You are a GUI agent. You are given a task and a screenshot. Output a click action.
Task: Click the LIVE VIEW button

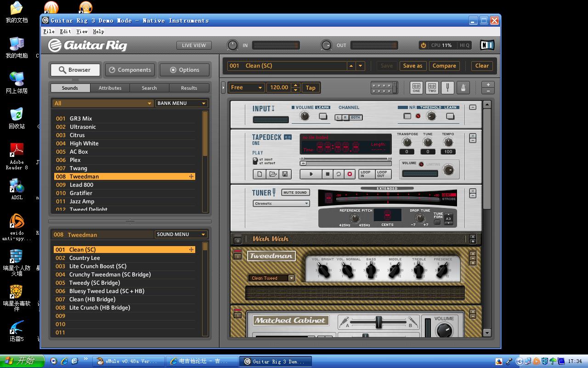click(194, 45)
